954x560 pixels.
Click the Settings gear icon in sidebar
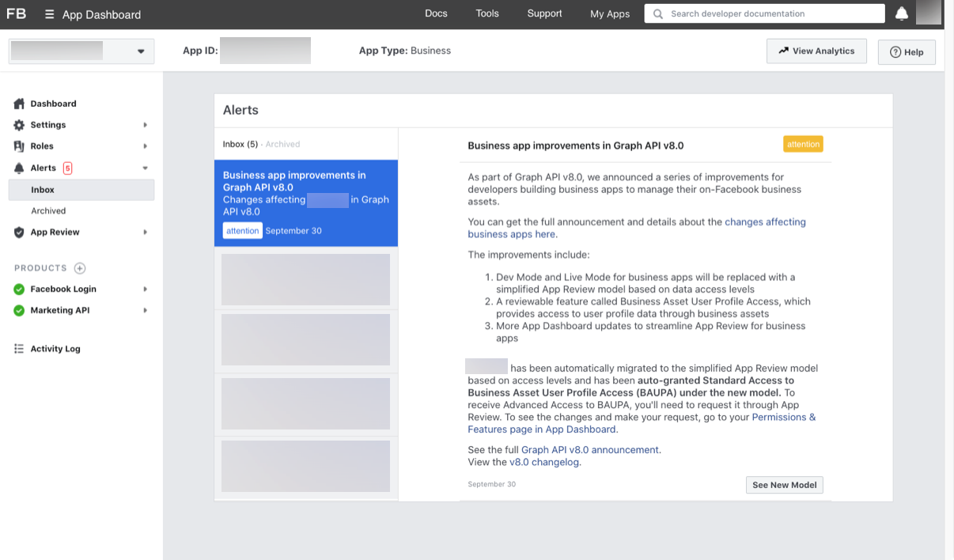pyautogui.click(x=19, y=125)
